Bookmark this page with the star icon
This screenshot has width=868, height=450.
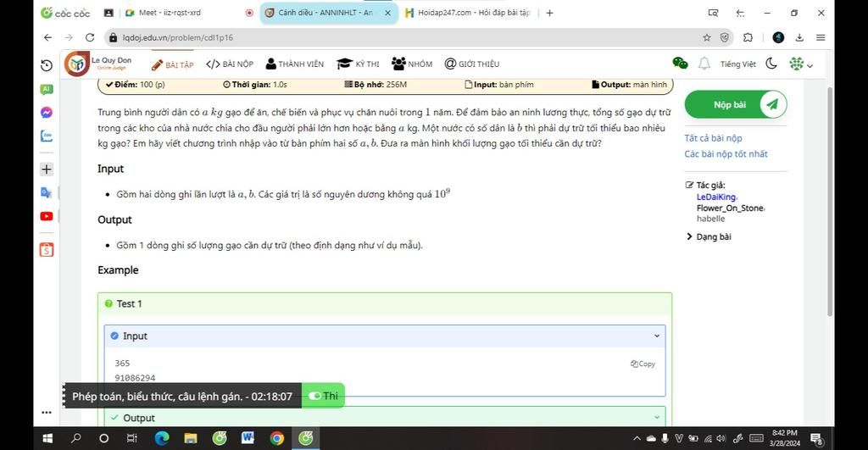point(706,37)
